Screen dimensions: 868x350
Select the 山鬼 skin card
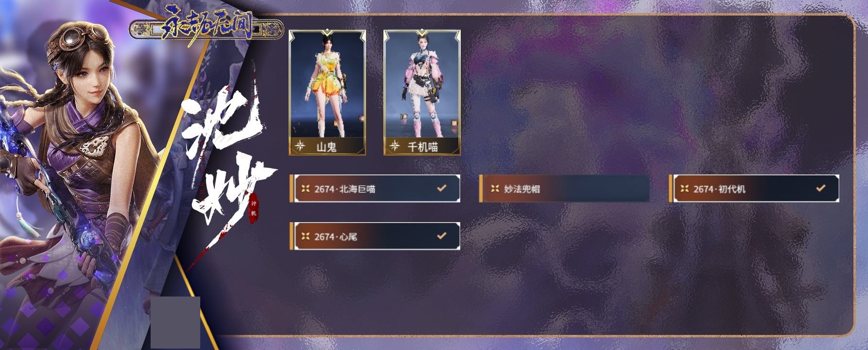pyautogui.click(x=327, y=92)
